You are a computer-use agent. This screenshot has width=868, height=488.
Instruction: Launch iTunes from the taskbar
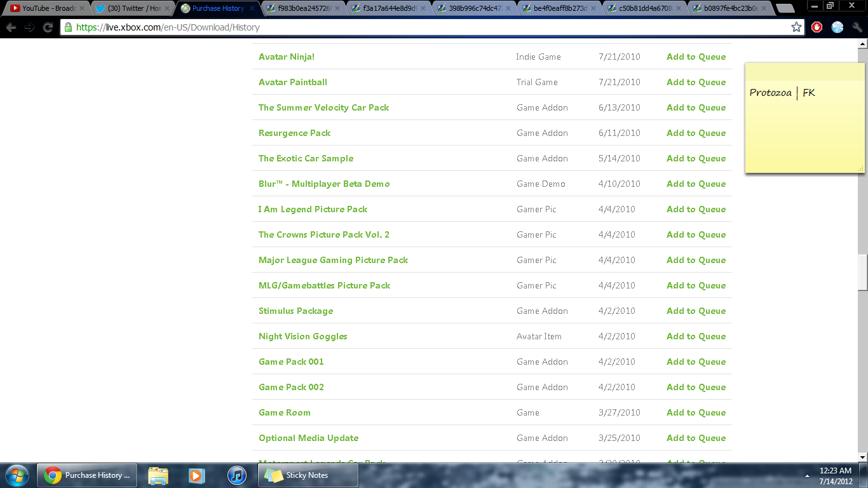pos(236,475)
